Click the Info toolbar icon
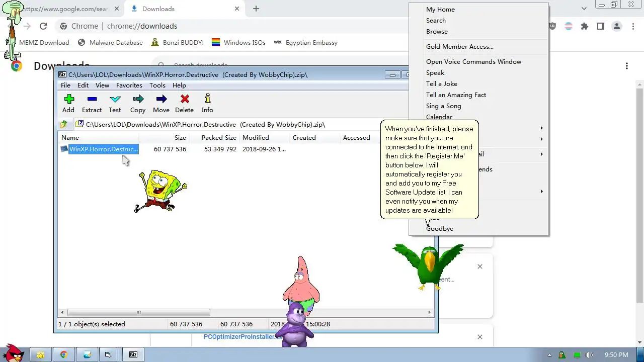Image resolution: width=644 pixels, height=362 pixels. click(x=207, y=104)
